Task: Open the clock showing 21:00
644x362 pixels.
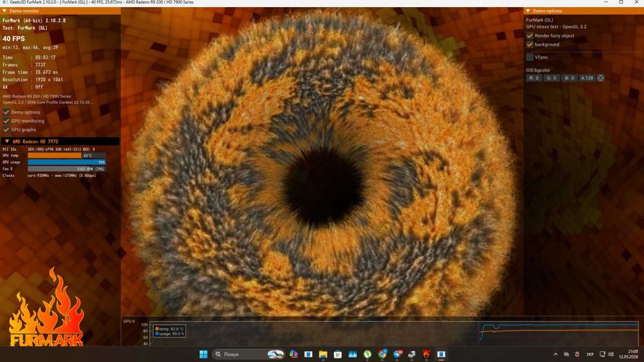Action: (x=629, y=354)
